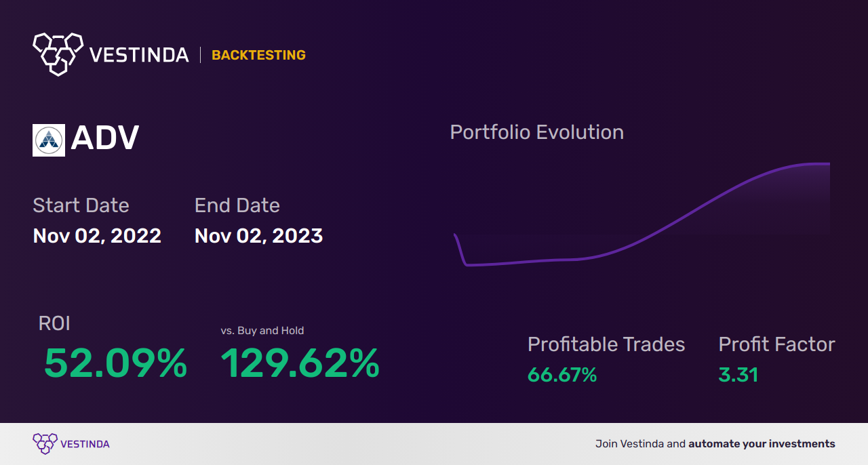Screen dimensions: 868x465
Task: Click the 129.62% vs. Buy and Hold value
Action: pos(300,363)
